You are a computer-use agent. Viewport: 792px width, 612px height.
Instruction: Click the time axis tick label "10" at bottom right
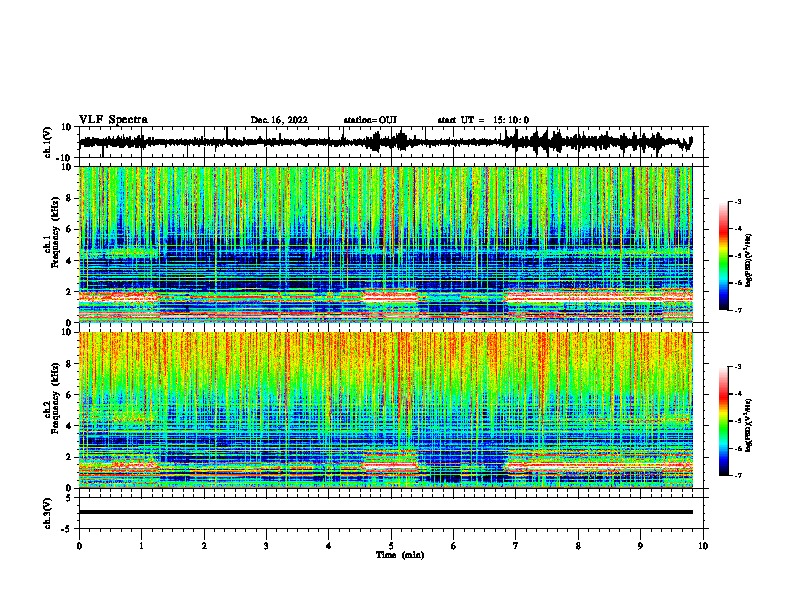[x=703, y=546]
